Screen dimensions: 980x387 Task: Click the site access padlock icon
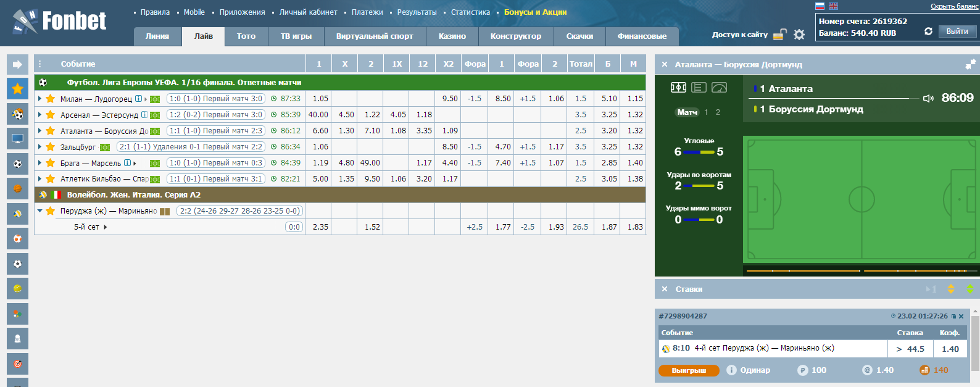click(x=780, y=35)
